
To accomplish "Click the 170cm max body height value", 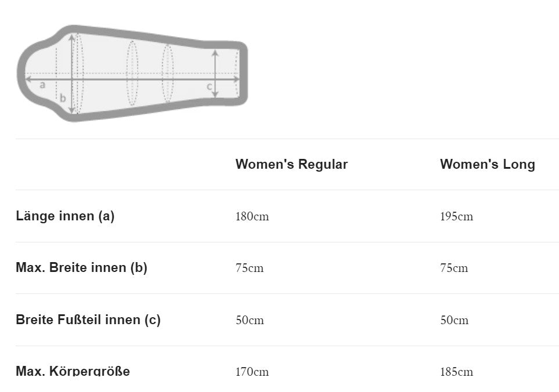I will point(253,372).
